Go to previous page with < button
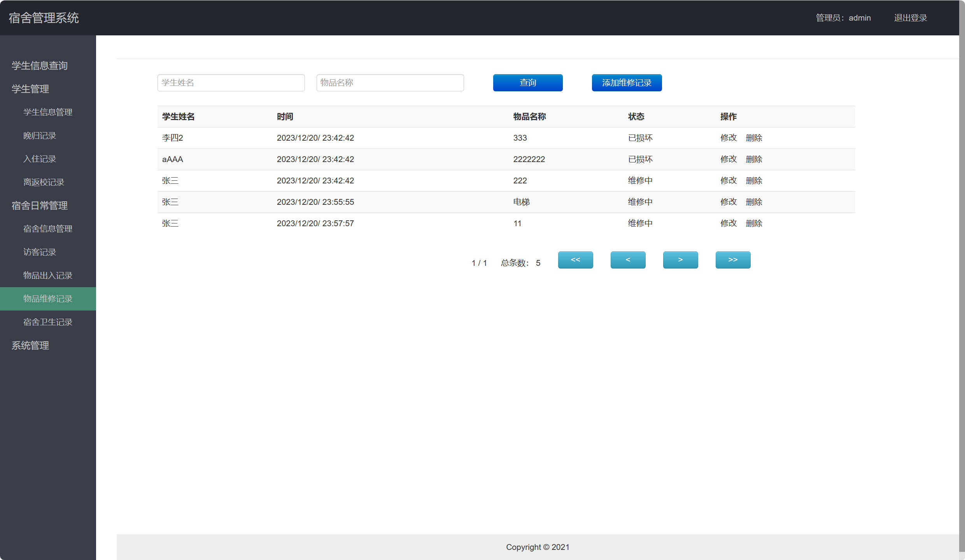Image resolution: width=965 pixels, height=560 pixels. point(628,260)
